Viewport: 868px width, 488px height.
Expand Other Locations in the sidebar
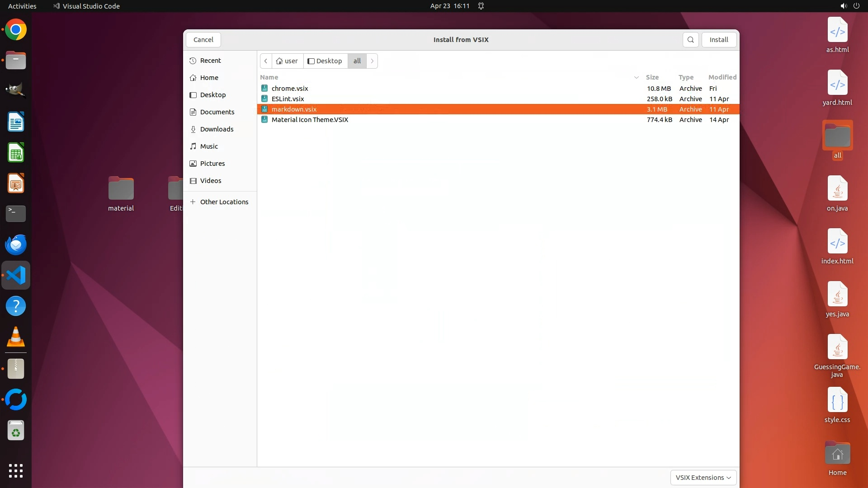click(224, 202)
